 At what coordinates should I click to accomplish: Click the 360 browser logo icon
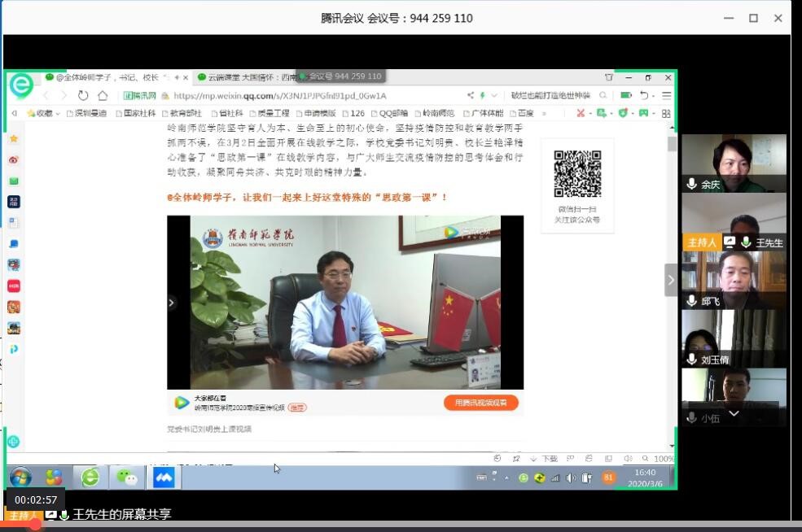pos(20,85)
